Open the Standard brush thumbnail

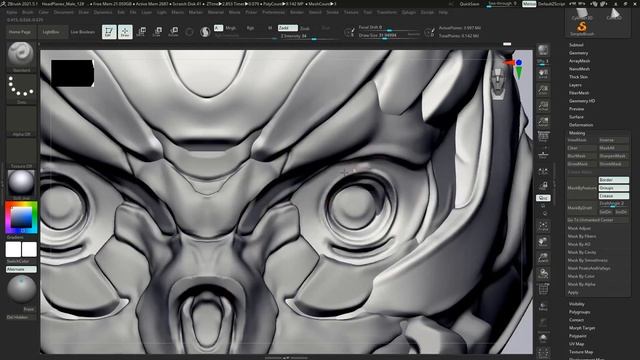point(21,56)
